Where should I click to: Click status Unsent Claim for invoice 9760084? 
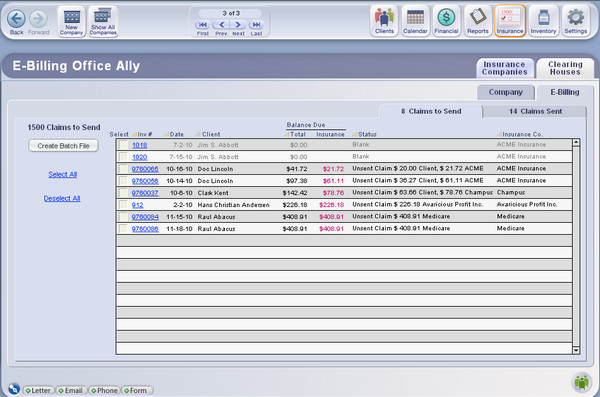(x=401, y=217)
